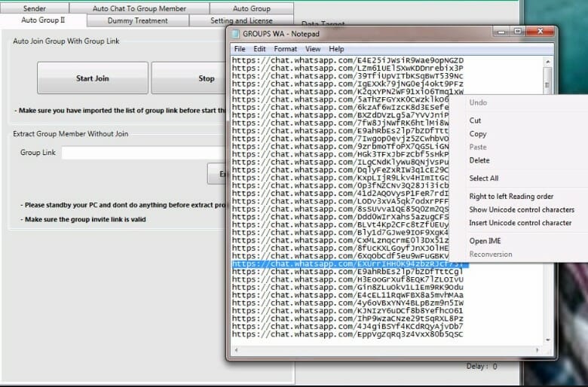Click the line ending K2qxYPN2WF91xiO6Tmq1XW
The image size is (588, 387).
click(348, 92)
